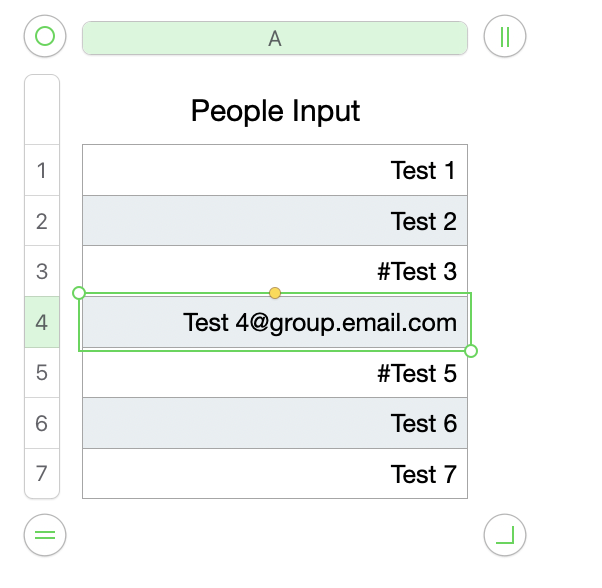Image resolution: width=602 pixels, height=588 pixels.
Task: Click the yellow autofill handle dot
Action: (x=275, y=293)
